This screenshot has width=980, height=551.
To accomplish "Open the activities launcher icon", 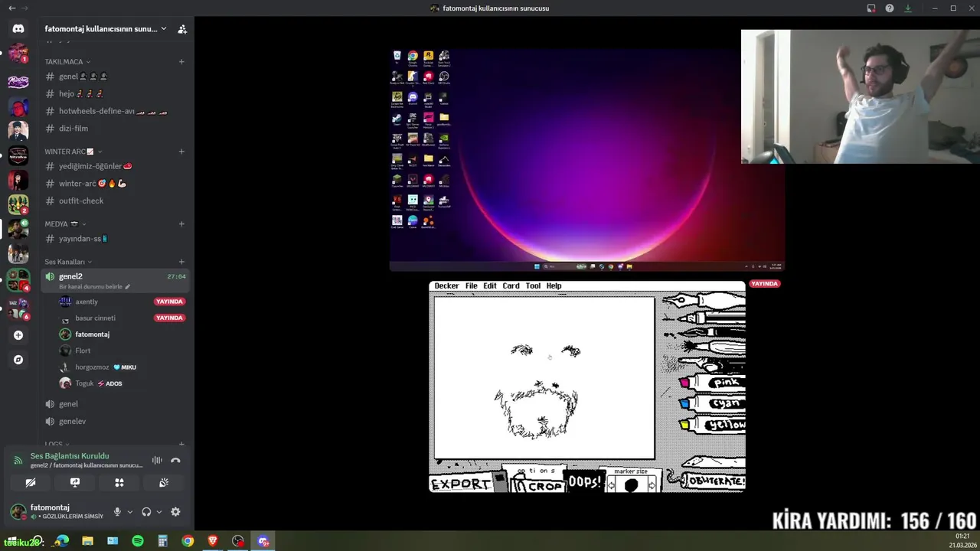I will pos(119,483).
